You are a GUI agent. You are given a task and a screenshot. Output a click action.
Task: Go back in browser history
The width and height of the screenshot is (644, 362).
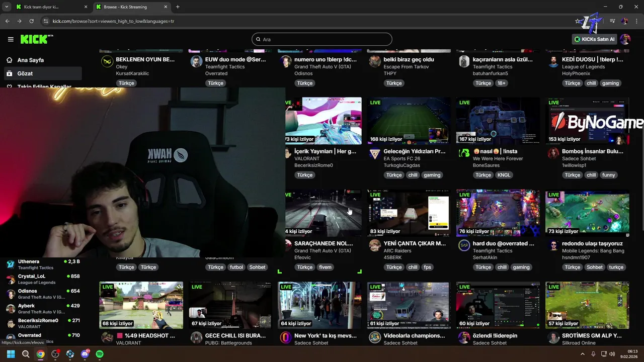7,21
